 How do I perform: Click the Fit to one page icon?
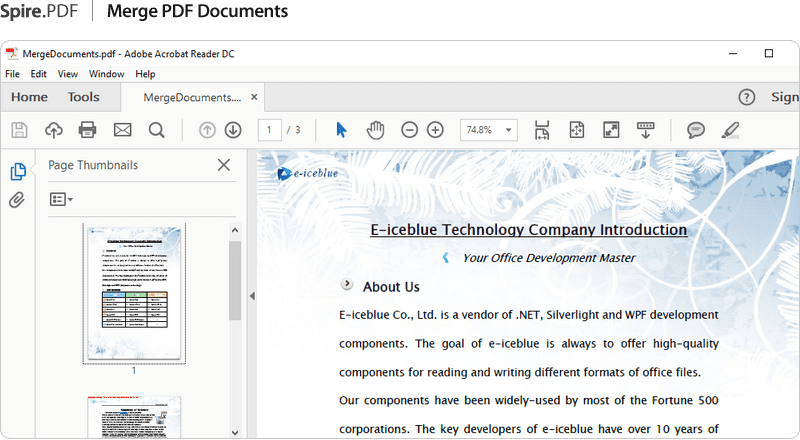tap(577, 130)
